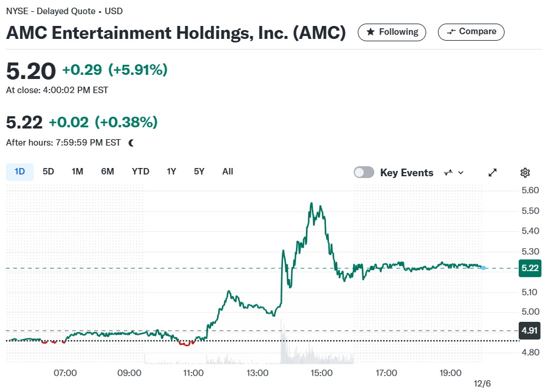Toggle the Key Events switch

point(364,172)
